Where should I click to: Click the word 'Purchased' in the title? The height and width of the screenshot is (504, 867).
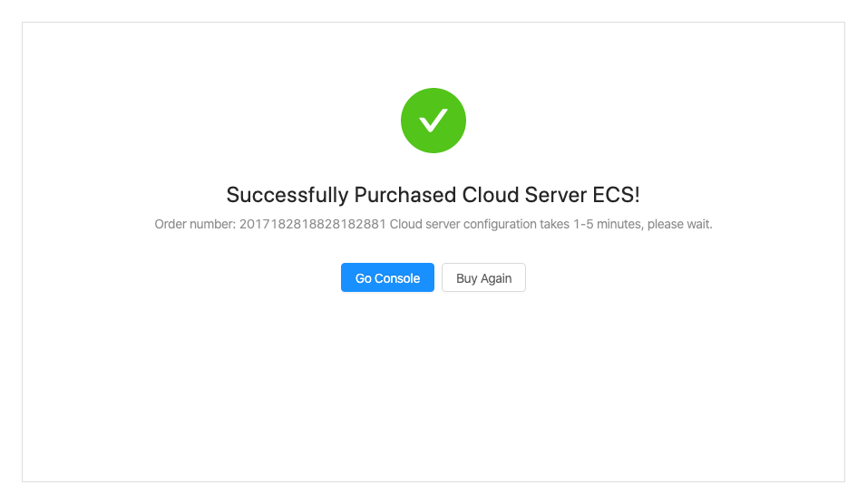(x=405, y=195)
